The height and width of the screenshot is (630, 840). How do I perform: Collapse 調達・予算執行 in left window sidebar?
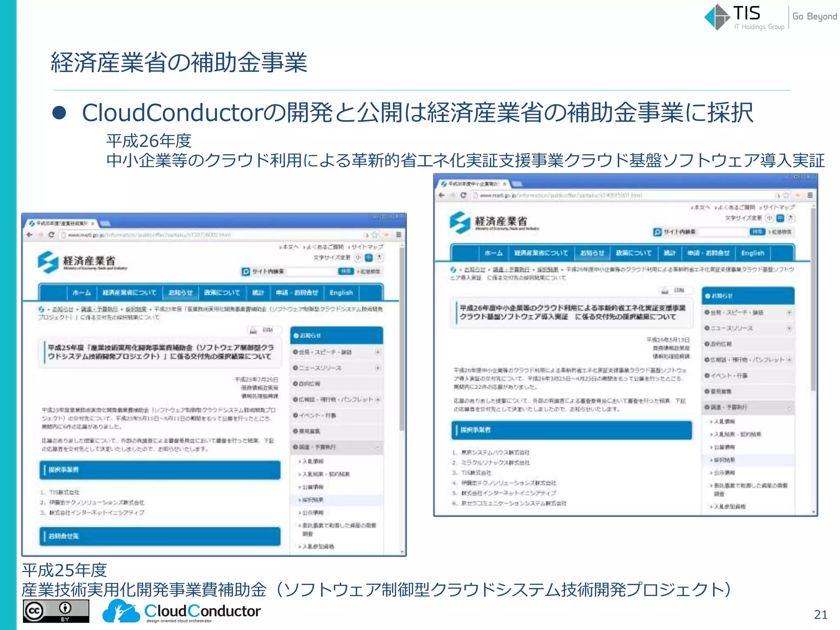[x=377, y=447]
